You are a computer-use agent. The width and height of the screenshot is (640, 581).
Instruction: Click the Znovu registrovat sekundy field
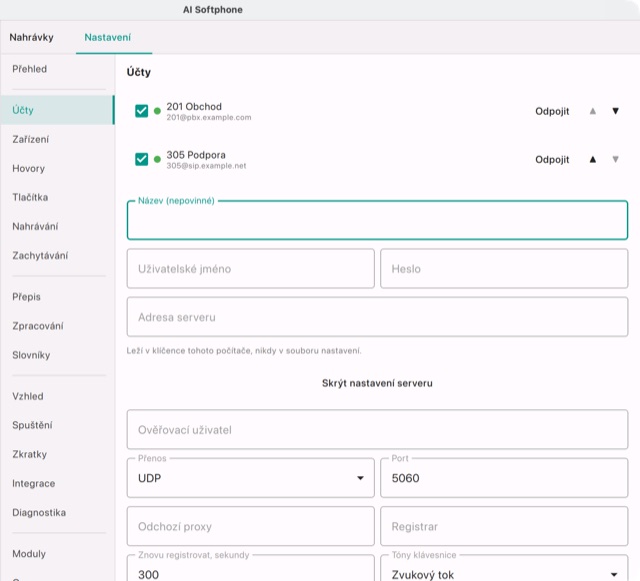[x=251, y=568]
